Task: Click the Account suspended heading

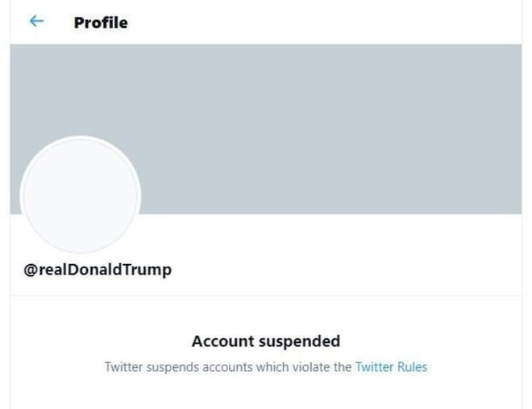Action: [x=265, y=341]
